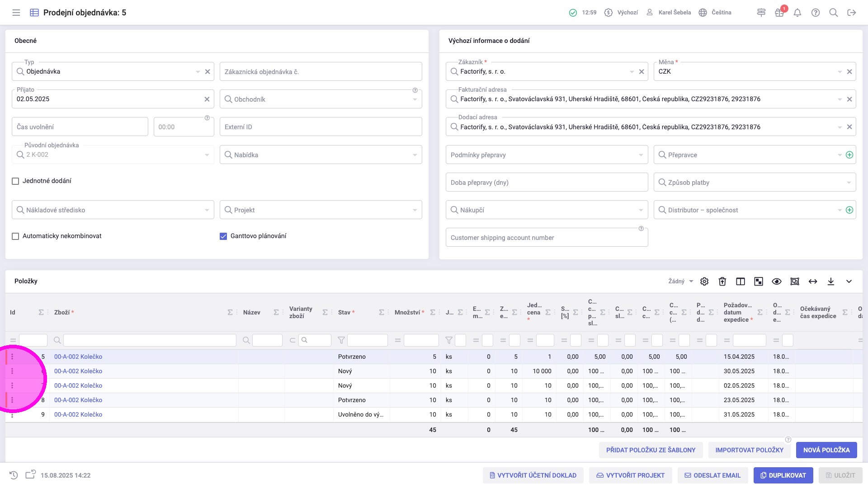Open the hamburger main menu

coord(16,13)
